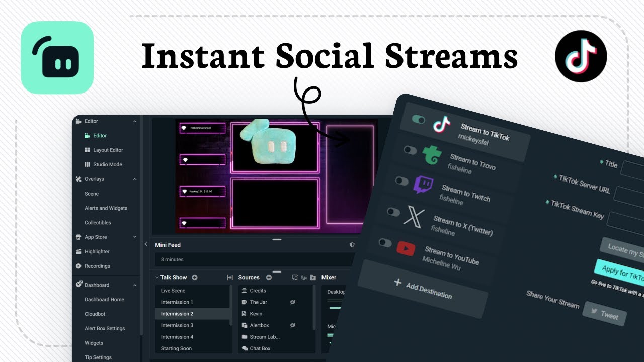Open the Cloudbot menu item

[95, 314]
